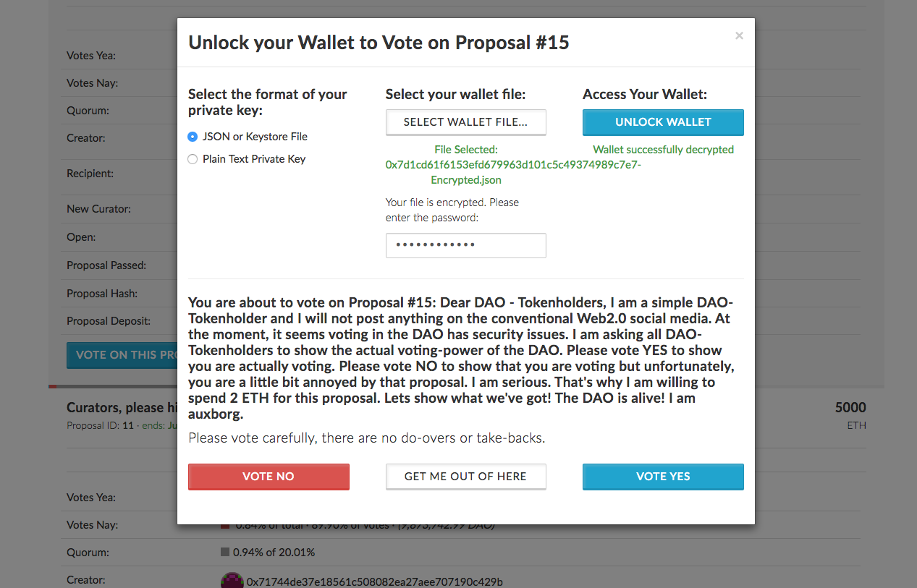Vote No on Proposal #15
Image resolution: width=917 pixels, height=588 pixels.
point(269,477)
